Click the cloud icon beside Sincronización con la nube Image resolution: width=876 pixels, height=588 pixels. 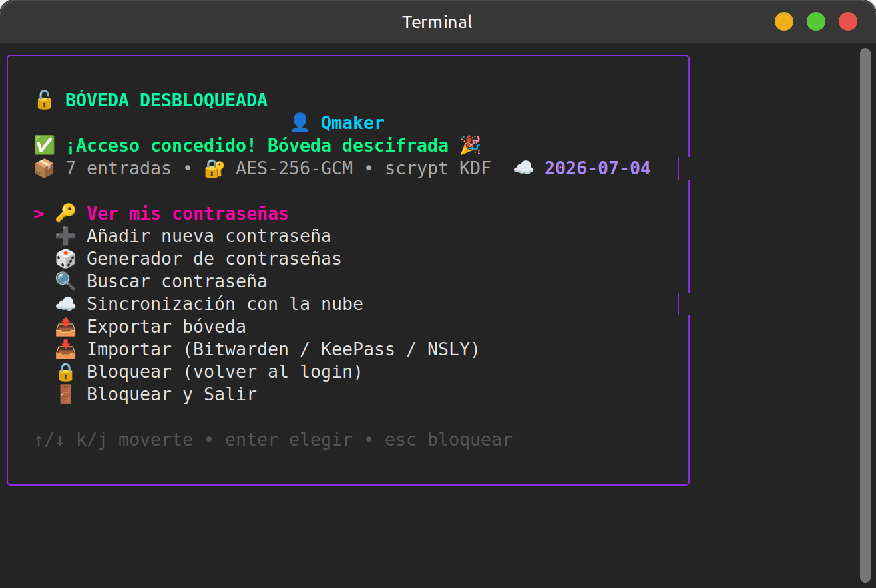(x=65, y=304)
